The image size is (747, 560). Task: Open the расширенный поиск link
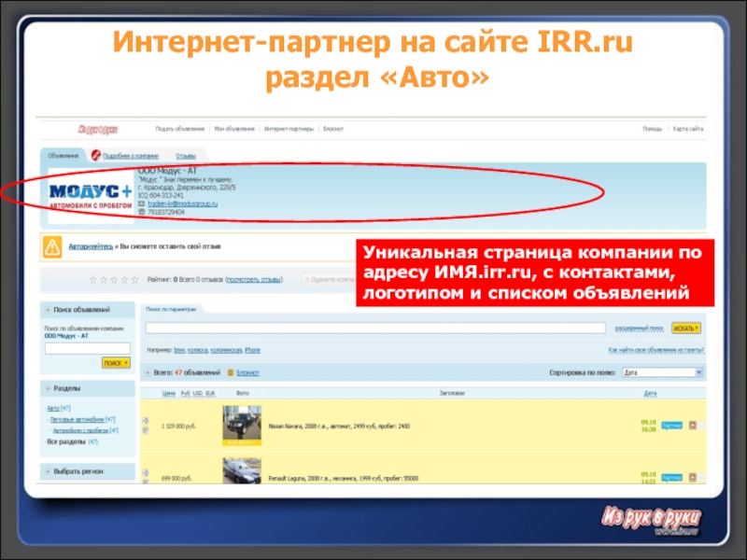tap(640, 329)
